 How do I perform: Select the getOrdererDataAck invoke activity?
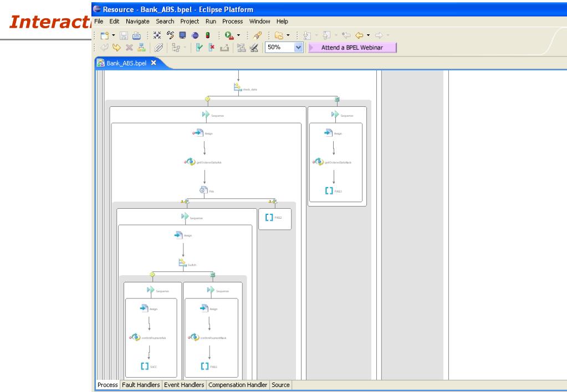point(190,162)
